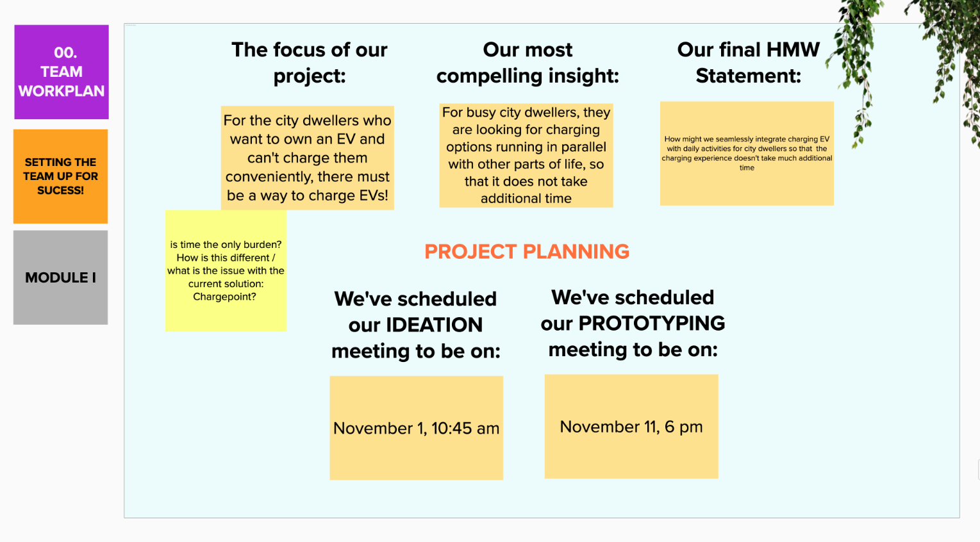The width and height of the screenshot is (980, 542).
Task: Click the PROTOTYPING meeting scheduled heading
Action: tap(633, 324)
